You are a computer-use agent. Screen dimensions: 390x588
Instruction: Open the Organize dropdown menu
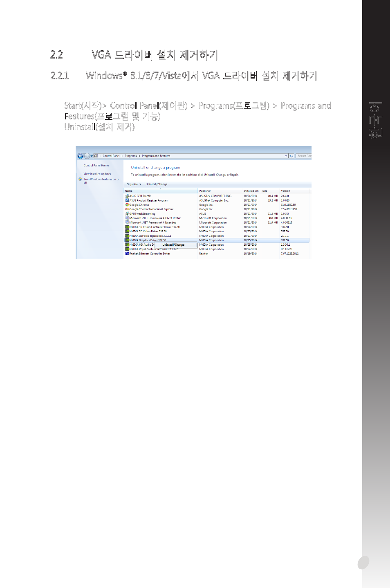[x=134, y=184]
